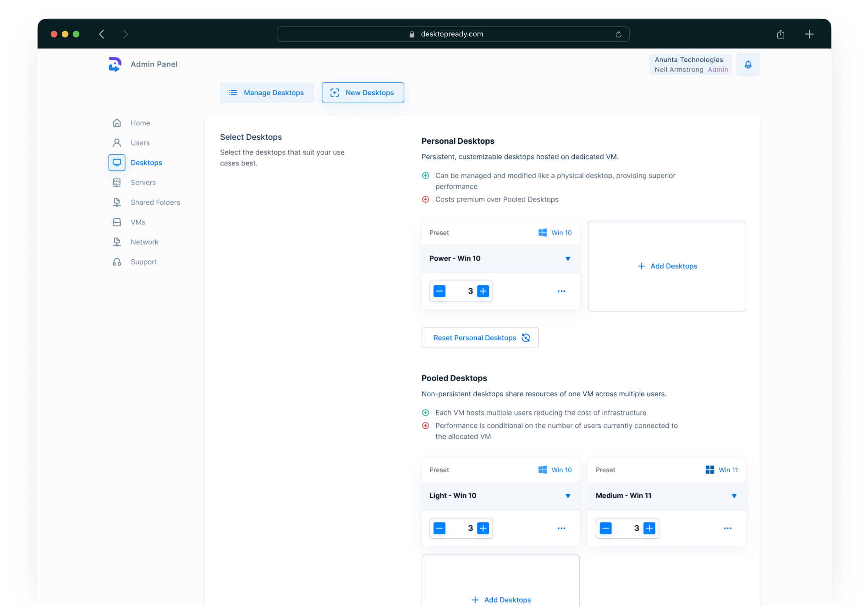Go to Servers in the sidebar
This screenshot has width=868, height=606.
143,182
